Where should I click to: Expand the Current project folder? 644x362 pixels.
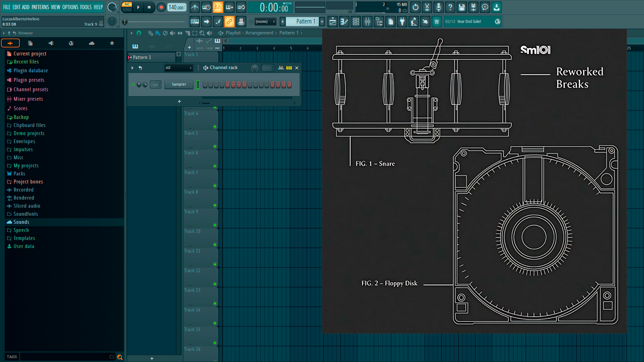30,54
